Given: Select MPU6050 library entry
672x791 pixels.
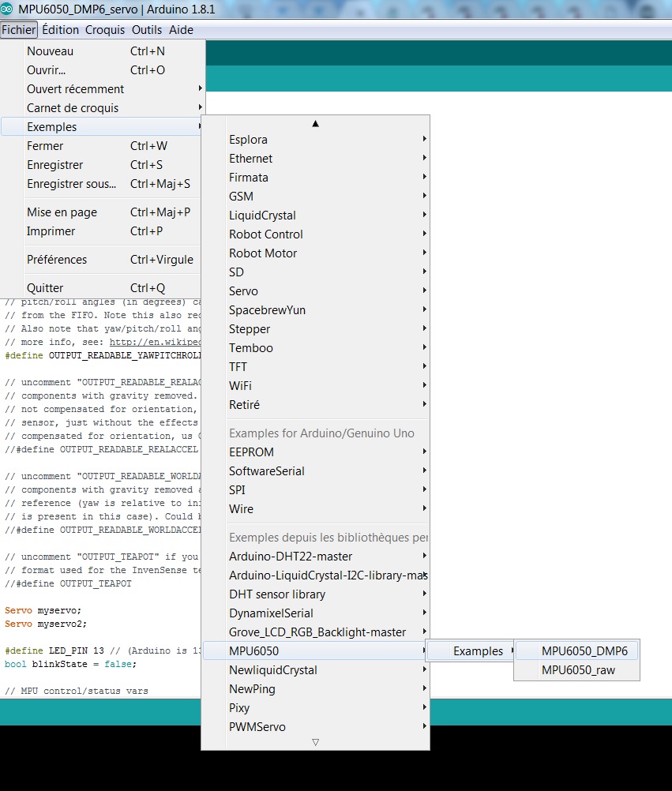Looking at the screenshot, I should 316,650.
